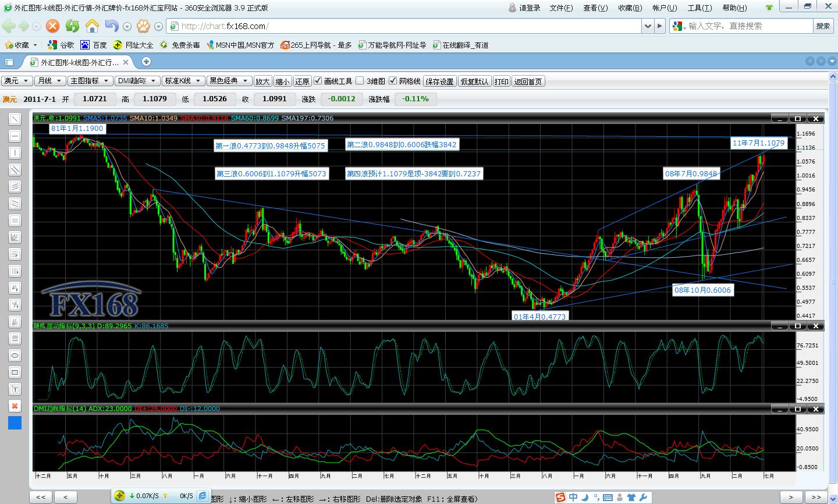
Task: Select the diagonal trend line drawing tool
Action: tap(15, 119)
